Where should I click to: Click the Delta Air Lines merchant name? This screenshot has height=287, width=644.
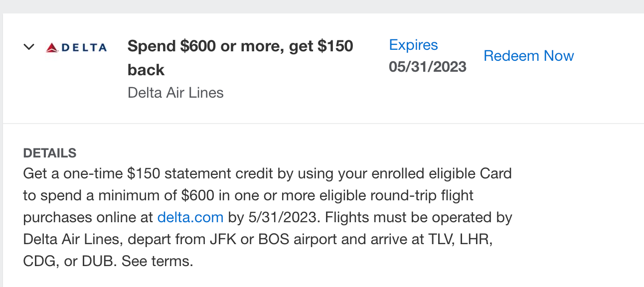click(175, 93)
